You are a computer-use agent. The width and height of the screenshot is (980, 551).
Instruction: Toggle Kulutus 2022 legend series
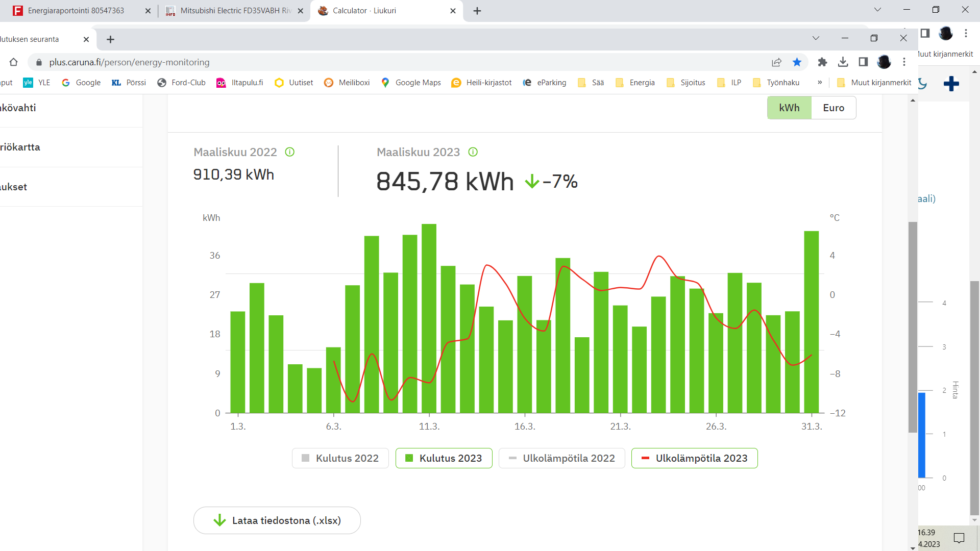(340, 458)
